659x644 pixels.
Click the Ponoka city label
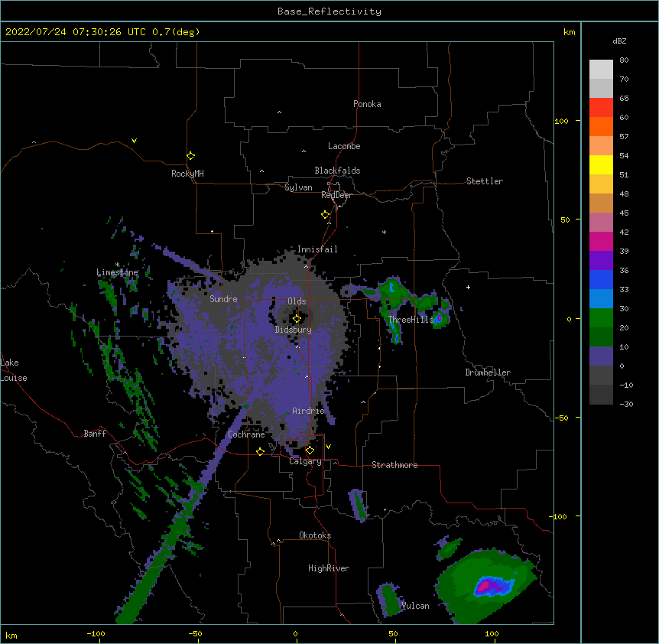coord(367,104)
